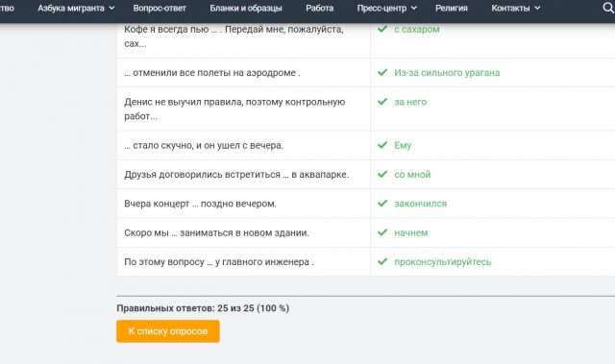Go to the Работа menu item

click(320, 8)
